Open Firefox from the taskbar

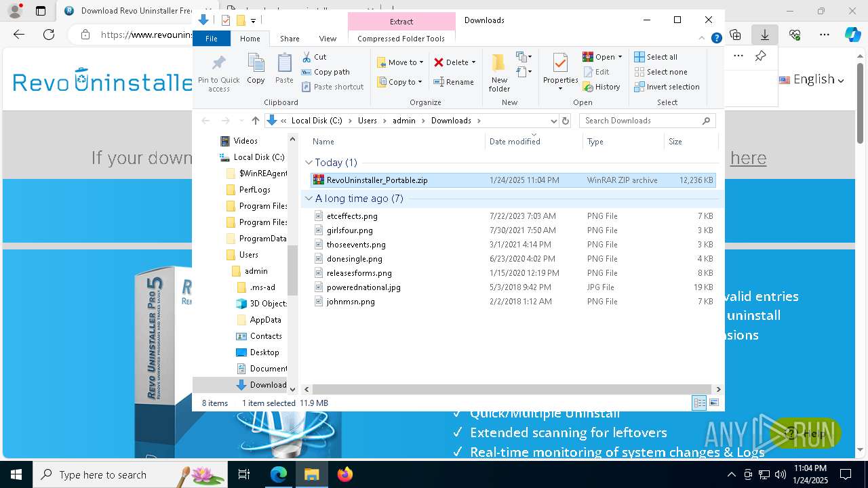coord(345,474)
